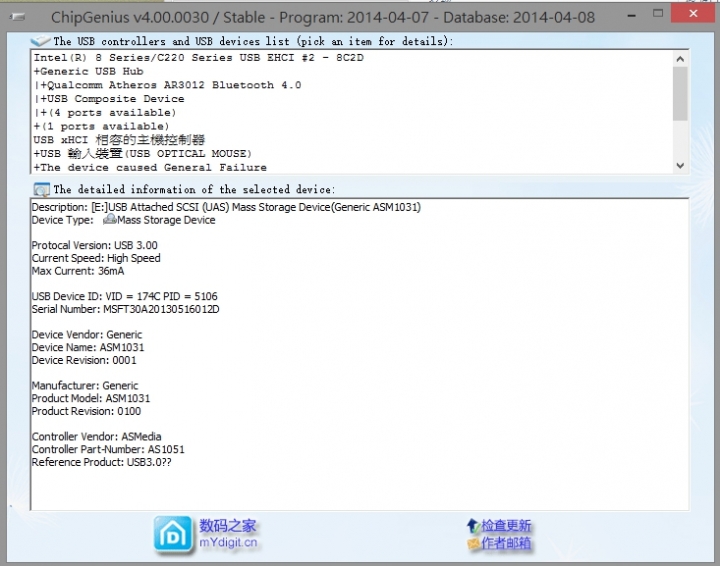Click the Serial Number line
Screen dimensions: 720x566
125,309
